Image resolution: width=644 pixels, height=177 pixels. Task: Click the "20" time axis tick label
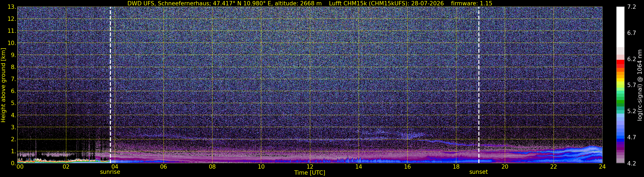click(x=505, y=167)
